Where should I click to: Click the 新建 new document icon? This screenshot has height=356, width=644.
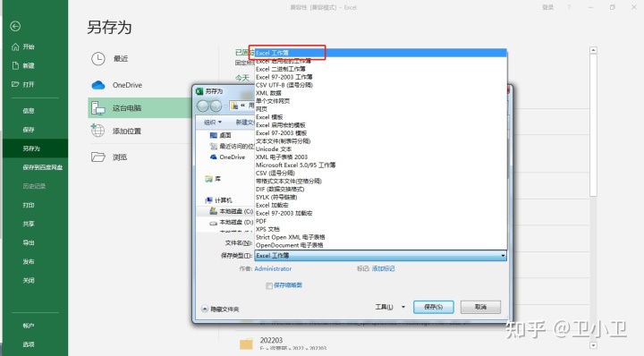pos(15,65)
